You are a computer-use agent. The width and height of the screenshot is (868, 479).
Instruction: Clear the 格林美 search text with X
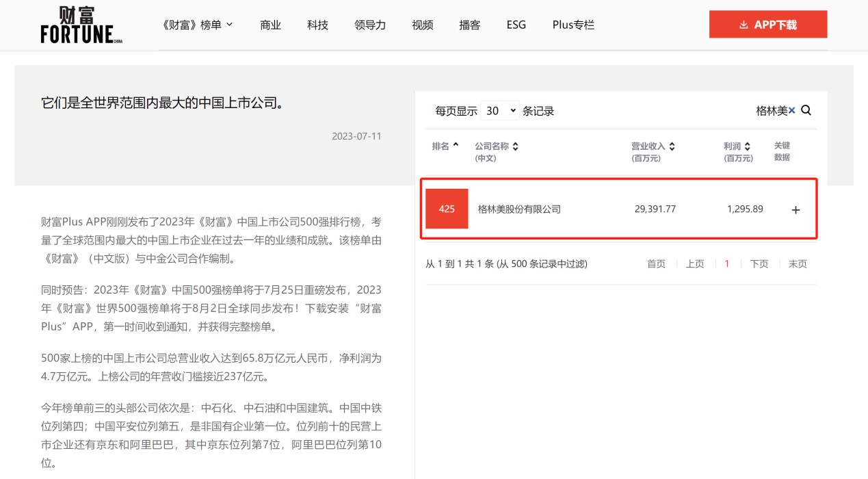coord(792,110)
